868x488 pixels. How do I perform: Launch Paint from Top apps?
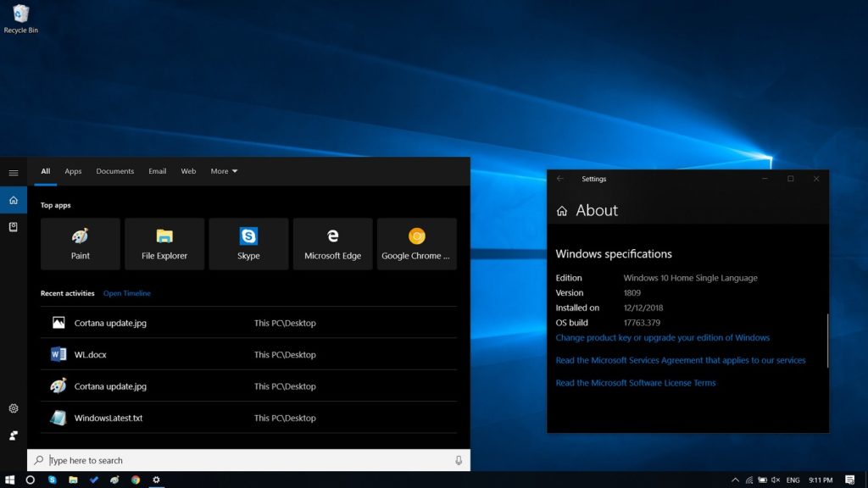(80, 244)
